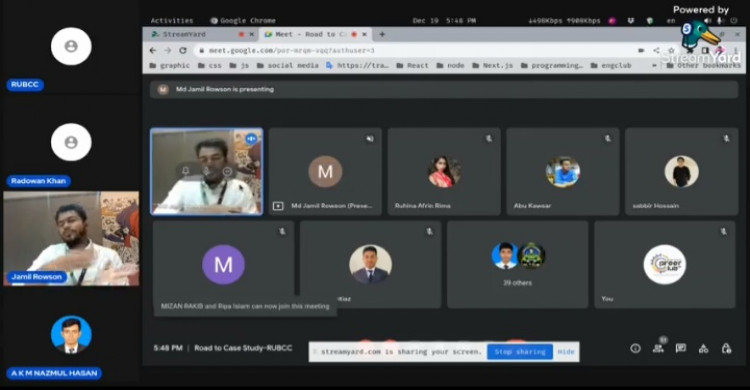Expand Other bookmarks folder
This screenshot has width=750, height=390.
704,66
